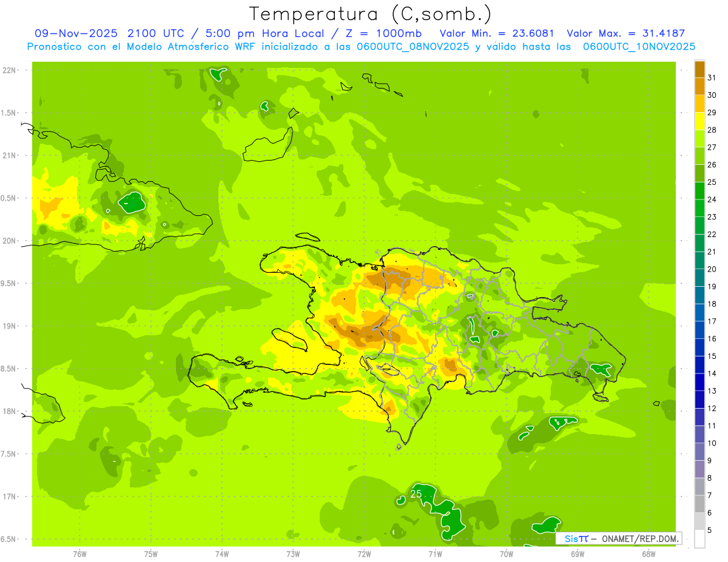This screenshot has width=728, height=562.
Task: Click the white swatch below 5
Action: (700, 539)
